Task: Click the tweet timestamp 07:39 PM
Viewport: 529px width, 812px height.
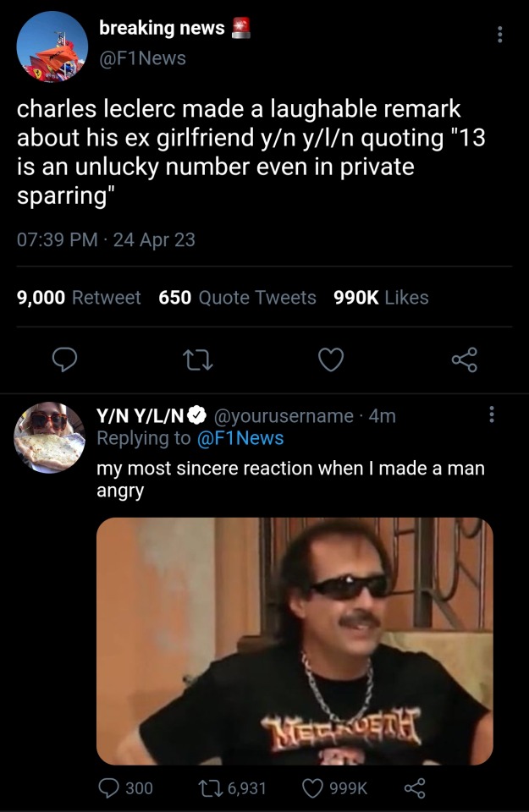Action: point(57,240)
